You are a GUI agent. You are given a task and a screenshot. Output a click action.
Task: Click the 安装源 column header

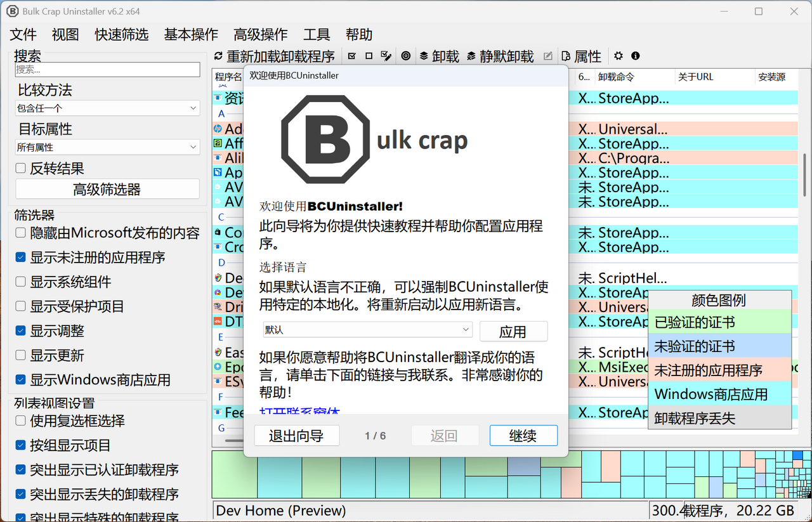point(776,77)
